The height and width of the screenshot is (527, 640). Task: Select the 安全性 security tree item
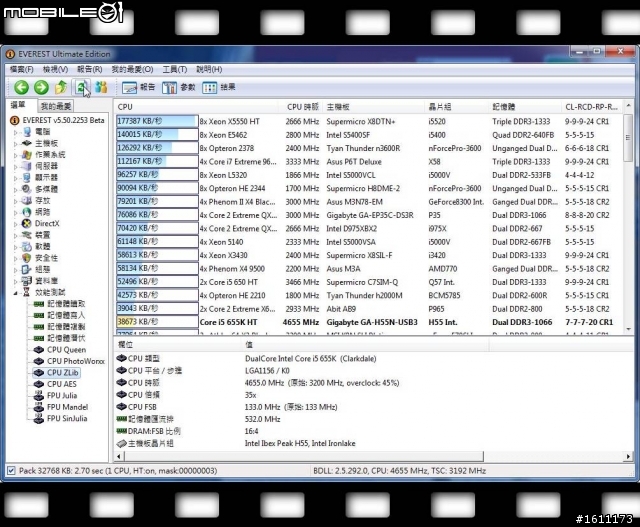[40, 258]
